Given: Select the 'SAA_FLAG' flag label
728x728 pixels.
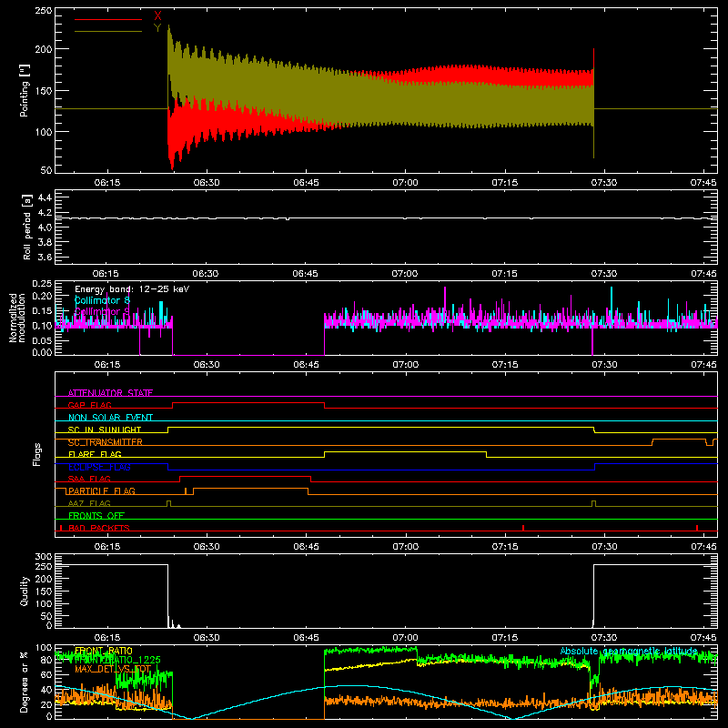Looking at the screenshot, I should click(x=89, y=480).
